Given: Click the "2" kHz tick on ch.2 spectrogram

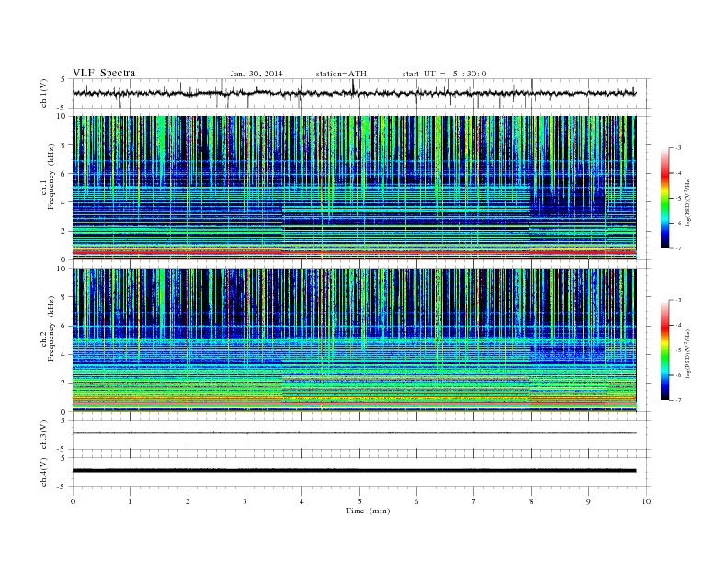Looking at the screenshot, I should [63, 384].
